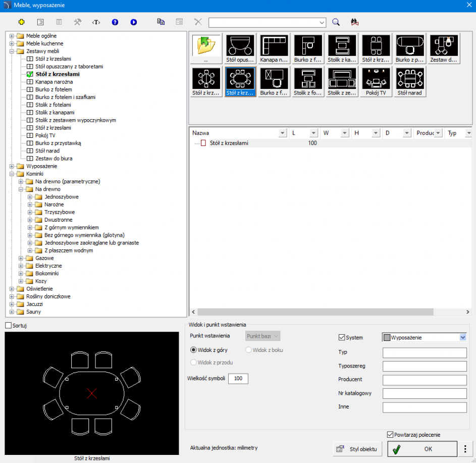
Task: Click the Wielkość symboli input field
Action: click(238, 378)
